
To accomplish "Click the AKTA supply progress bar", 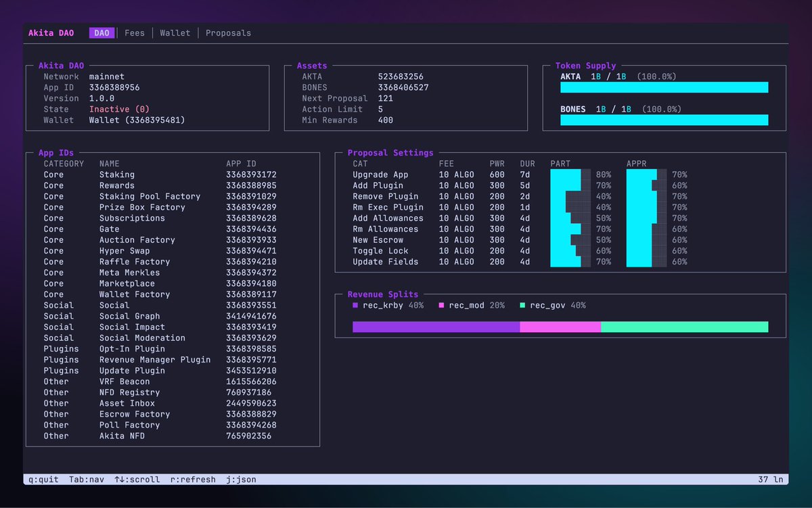I will pos(664,87).
